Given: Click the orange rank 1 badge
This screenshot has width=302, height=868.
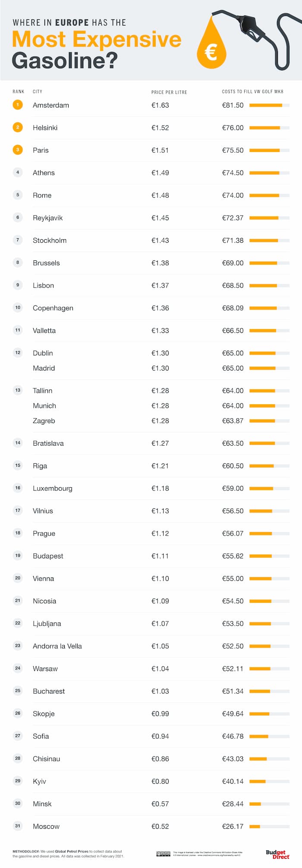Looking at the screenshot, I should [18, 105].
